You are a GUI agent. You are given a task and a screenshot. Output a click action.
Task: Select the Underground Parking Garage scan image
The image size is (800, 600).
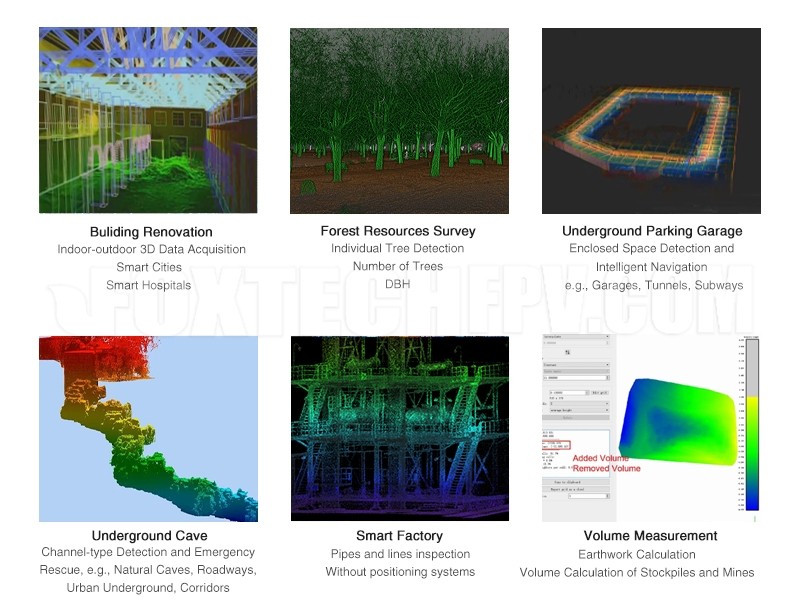coord(651,120)
